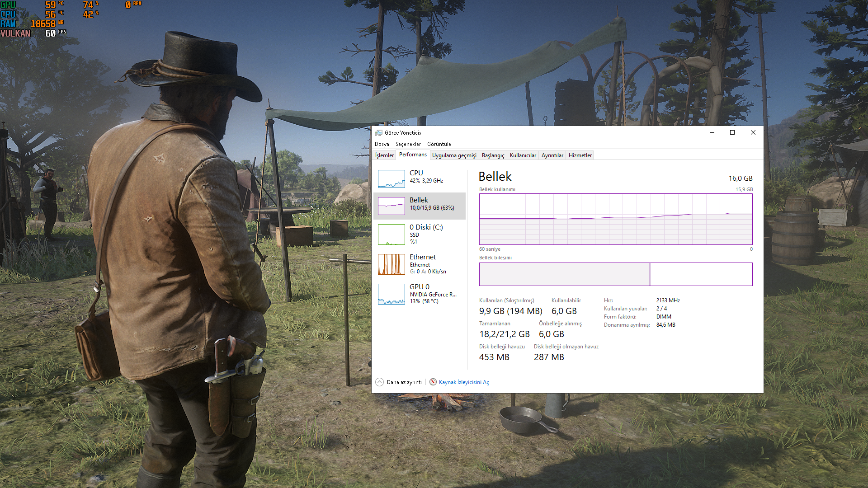
Task: Open Kaynak İzleyicisini Aç link
Action: (x=464, y=382)
